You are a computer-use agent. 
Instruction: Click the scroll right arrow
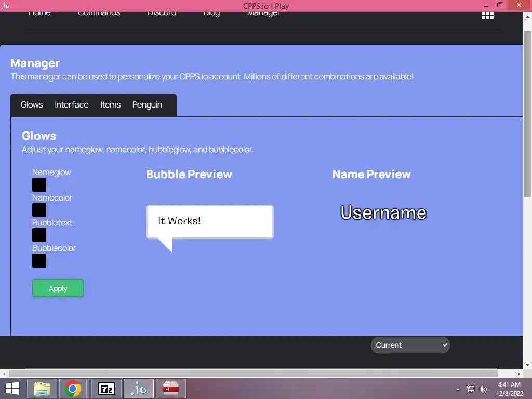tap(519, 374)
